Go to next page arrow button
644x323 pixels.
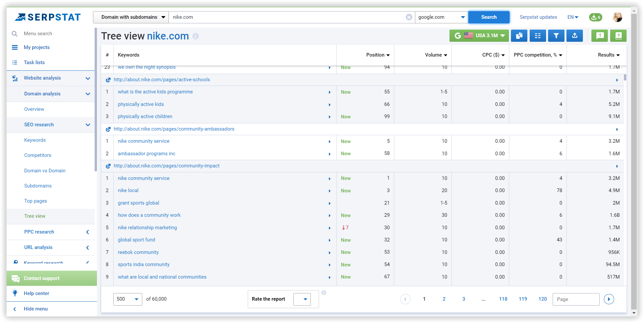609,299
